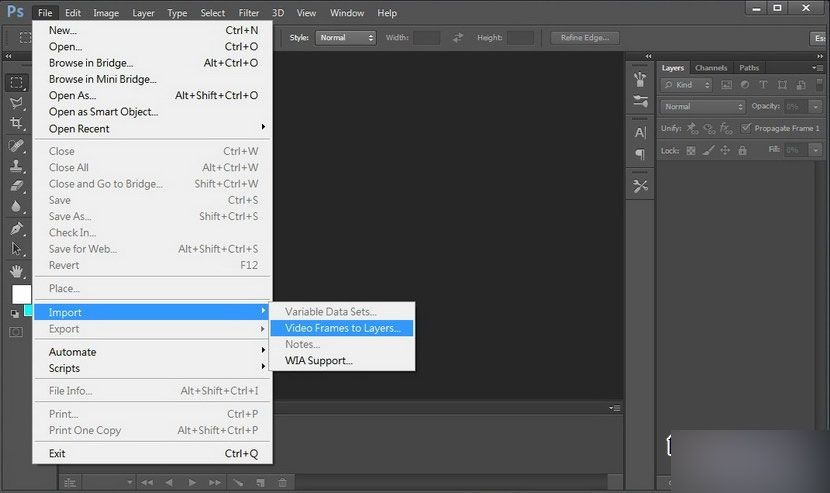Select the Hand tool
The image size is (830, 493).
(16, 272)
